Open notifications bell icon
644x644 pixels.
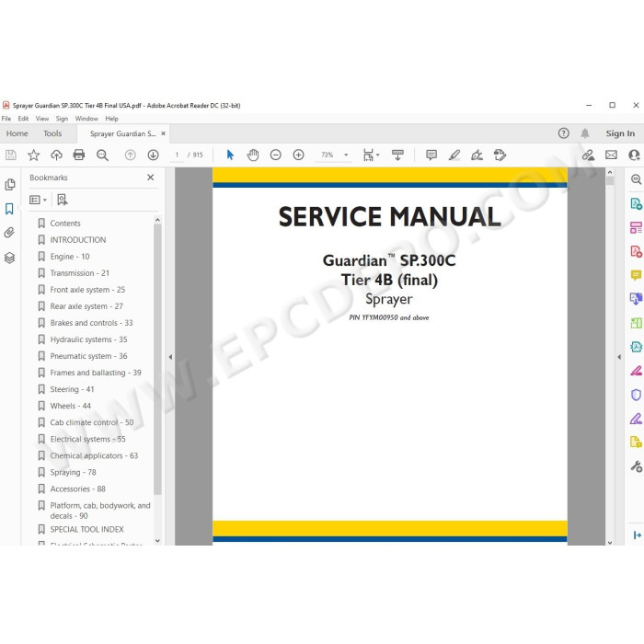tap(585, 133)
